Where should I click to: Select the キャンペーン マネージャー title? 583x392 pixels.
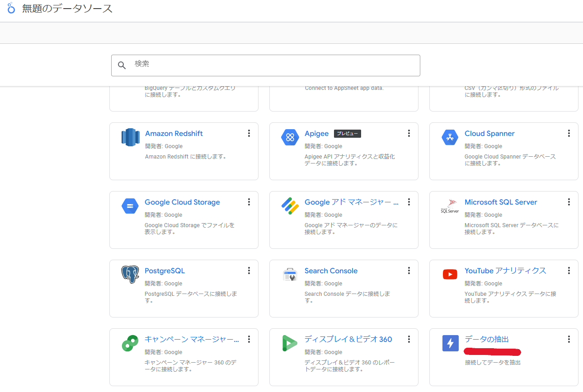coord(192,340)
